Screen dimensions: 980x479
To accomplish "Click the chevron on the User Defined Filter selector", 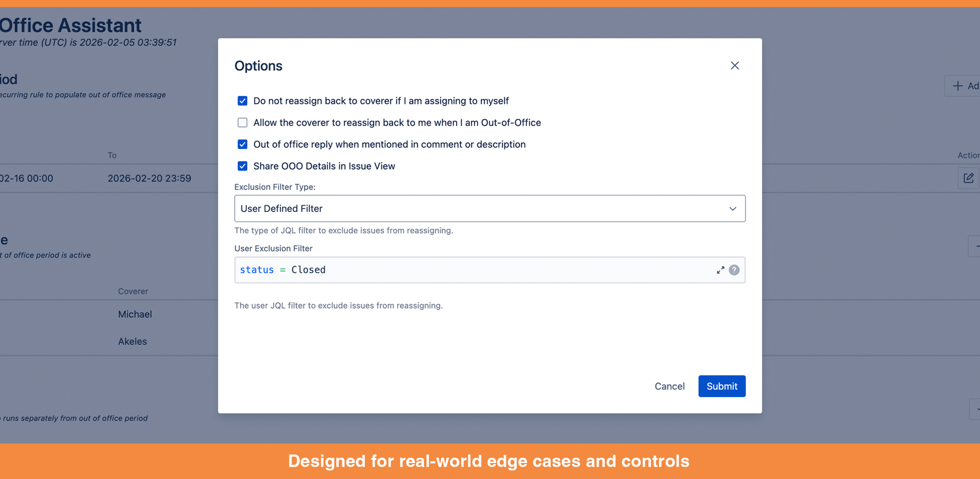I will (732, 209).
